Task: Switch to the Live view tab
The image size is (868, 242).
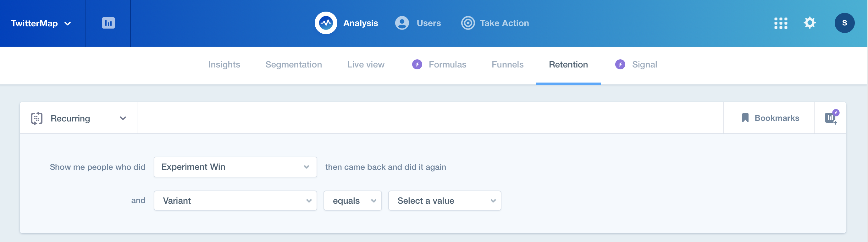Action: [366, 65]
